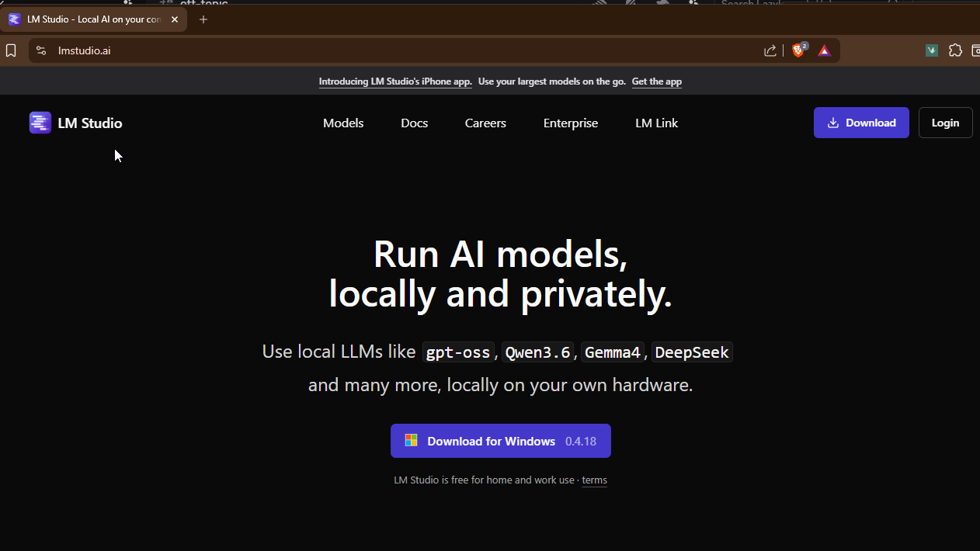Click the gpt-oss model tag
This screenshot has height=551, width=980.
[x=458, y=352]
